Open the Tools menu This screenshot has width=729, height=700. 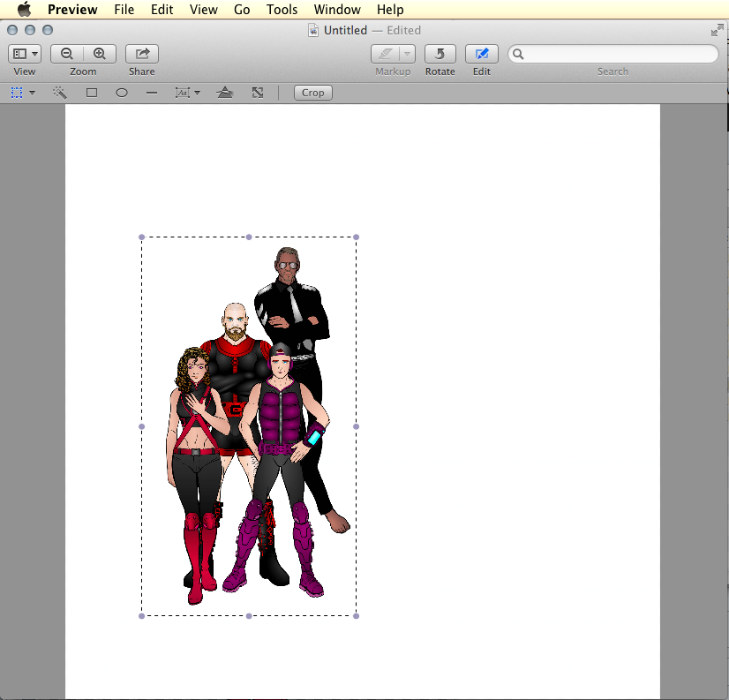[x=282, y=10]
